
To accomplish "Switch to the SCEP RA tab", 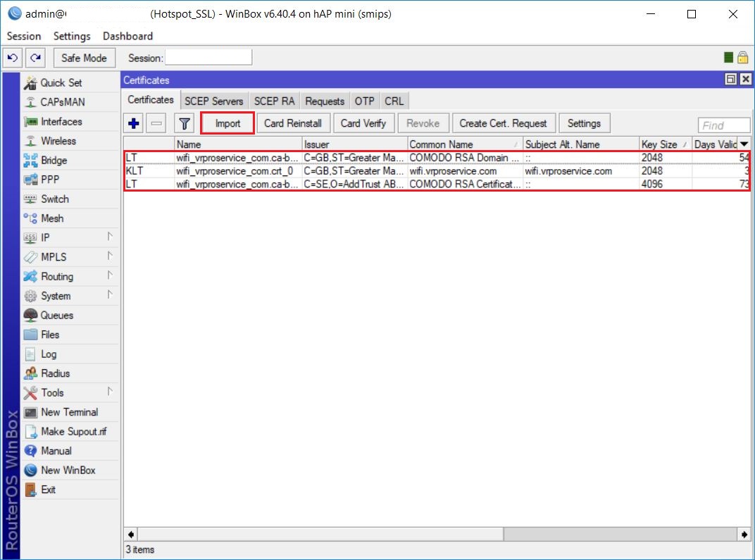I will tap(274, 101).
